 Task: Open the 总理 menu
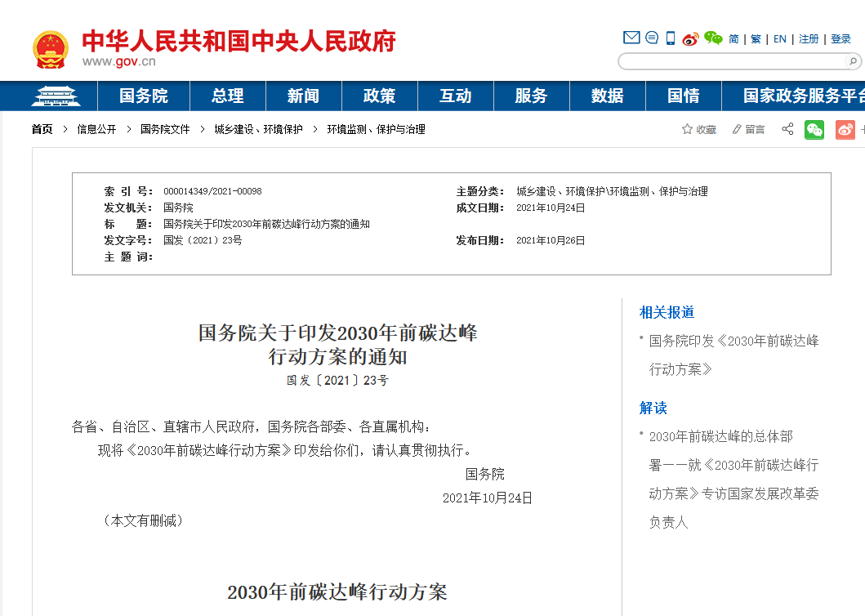[228, 96]
